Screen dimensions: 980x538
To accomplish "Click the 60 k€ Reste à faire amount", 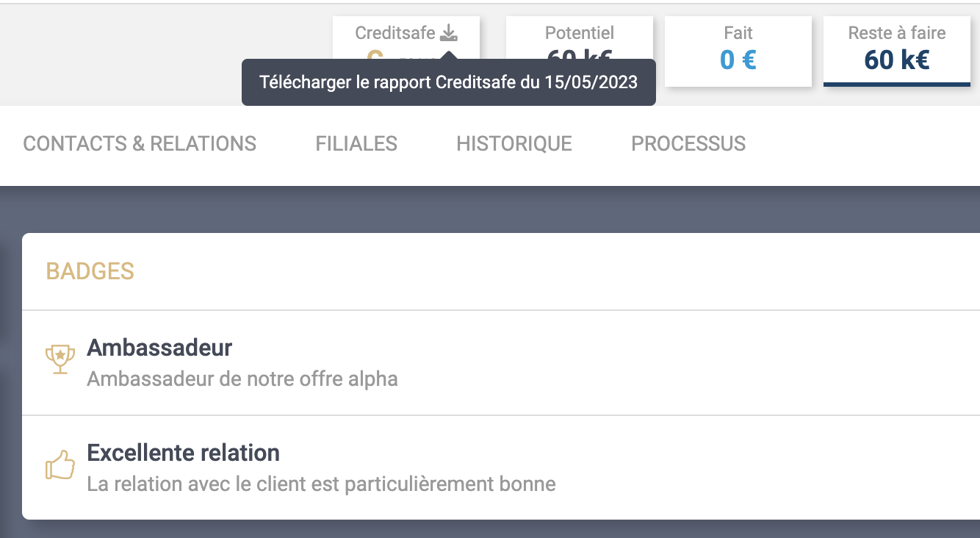I will pos(897,60).
